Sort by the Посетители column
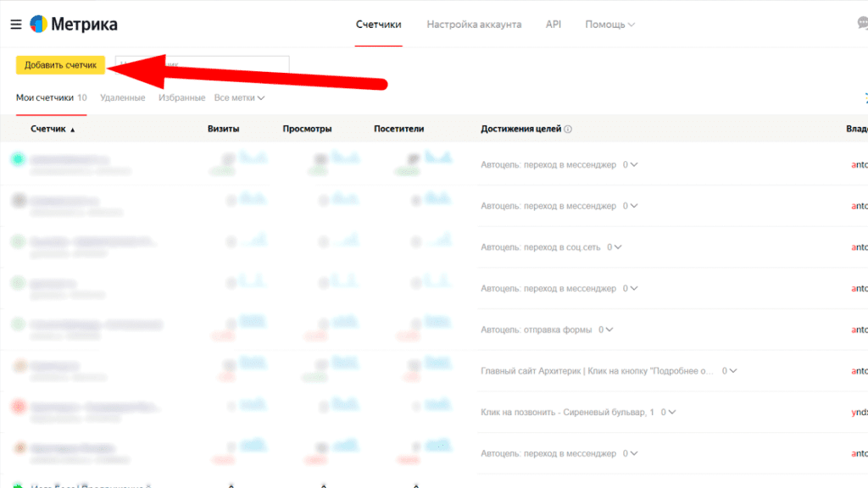 click(x=398, y=129)
